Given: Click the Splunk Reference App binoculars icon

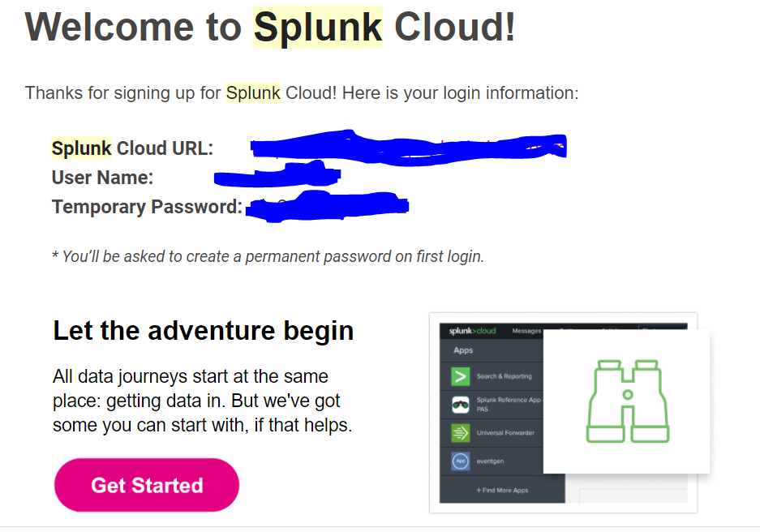Looking at the screenshot, I should click(x=461, y=405).
